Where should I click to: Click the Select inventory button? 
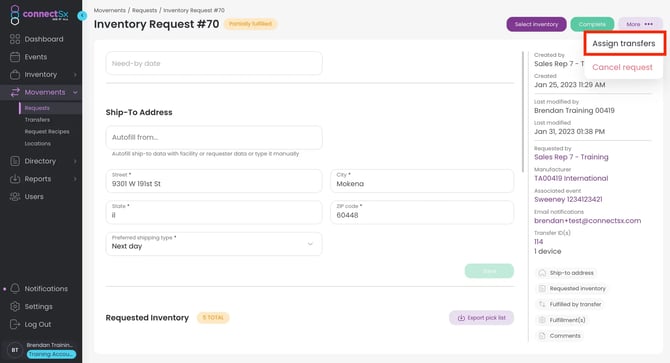click(536, 24)
